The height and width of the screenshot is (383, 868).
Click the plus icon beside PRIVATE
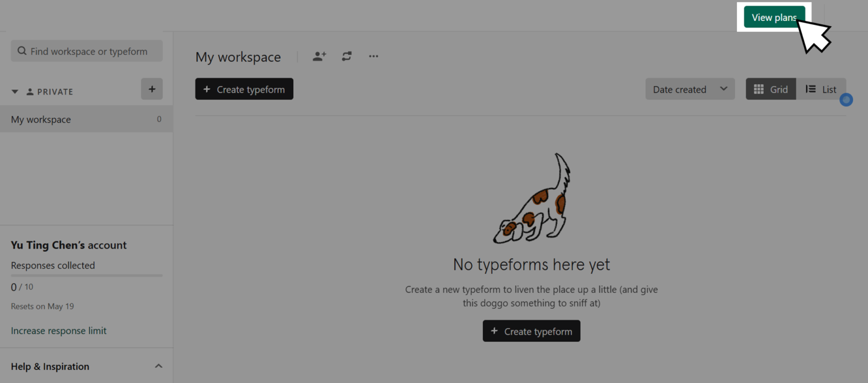(x=151, y=89)
